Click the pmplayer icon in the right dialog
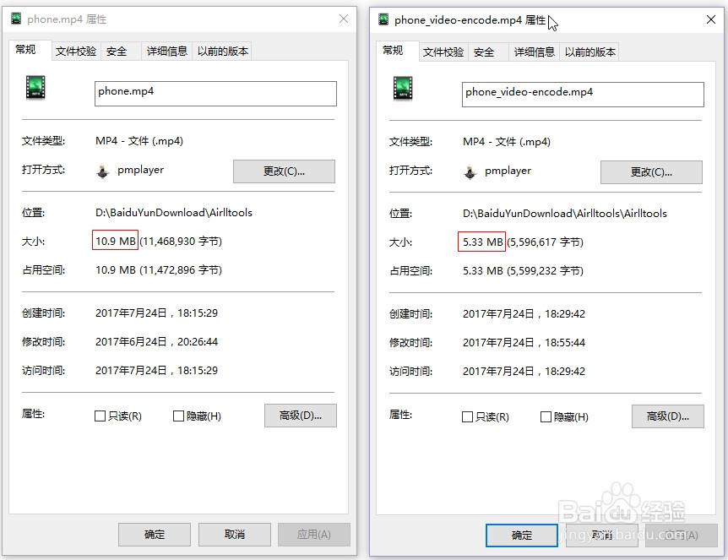 (x=469, y=171)
